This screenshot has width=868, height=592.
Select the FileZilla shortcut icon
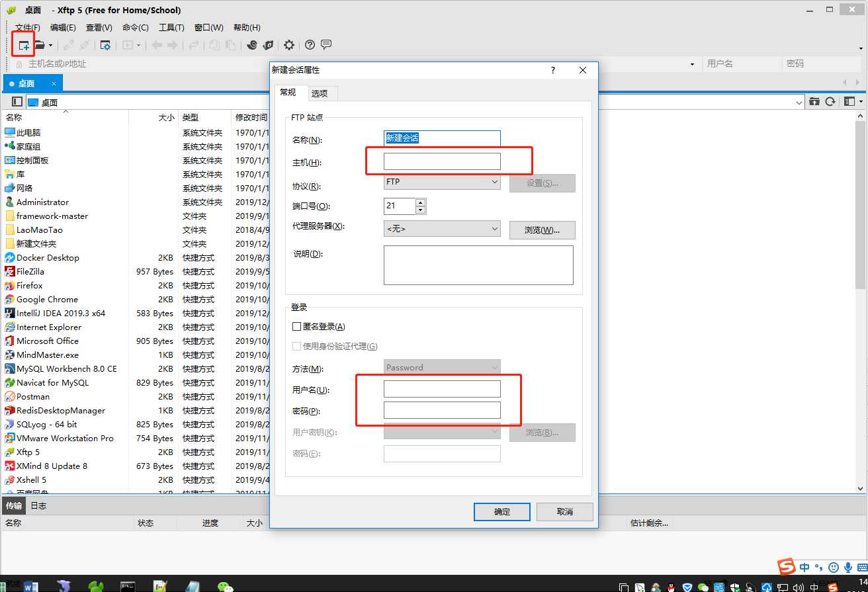point(10,272)
